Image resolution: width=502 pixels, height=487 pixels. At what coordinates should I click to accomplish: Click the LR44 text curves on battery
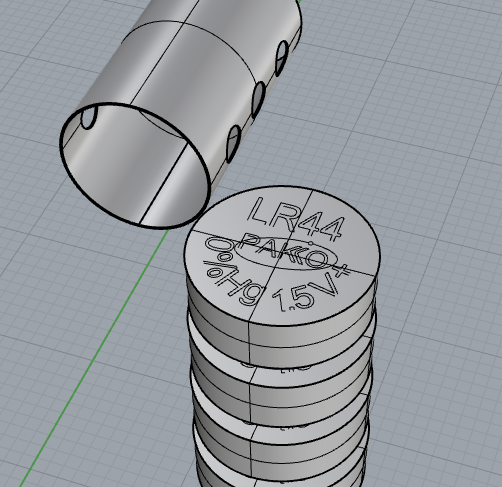[296, 218]
